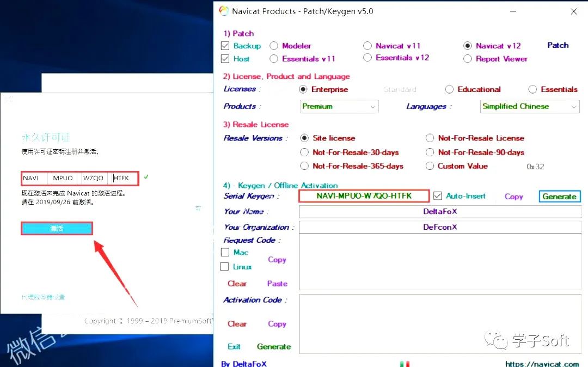Viewport: 588px width, 367px height.
Task: Click Generate next to the serial key
Action: point(560,197)
